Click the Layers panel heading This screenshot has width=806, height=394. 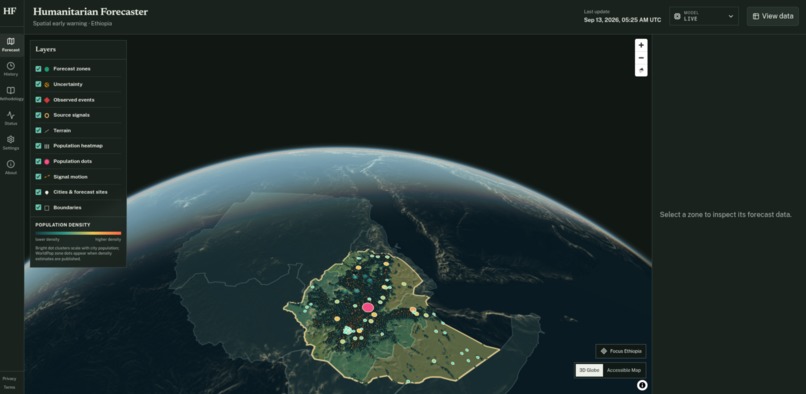click(46, 49)
